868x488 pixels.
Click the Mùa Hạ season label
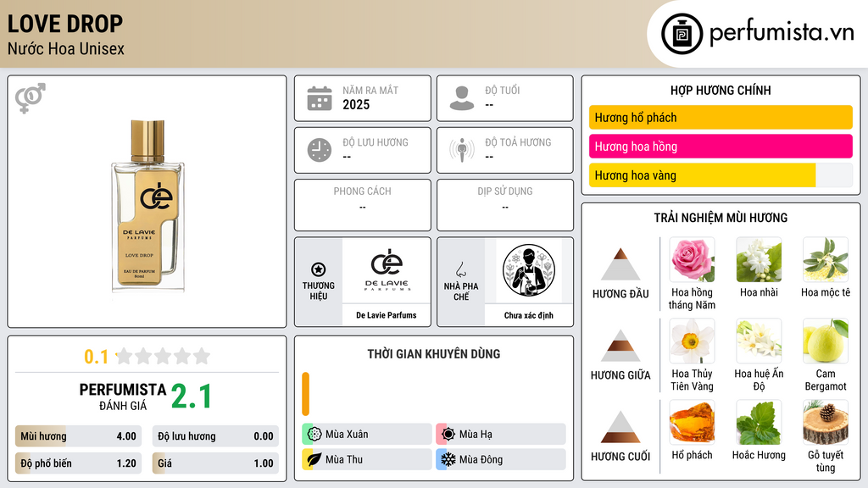coord(476,435)
